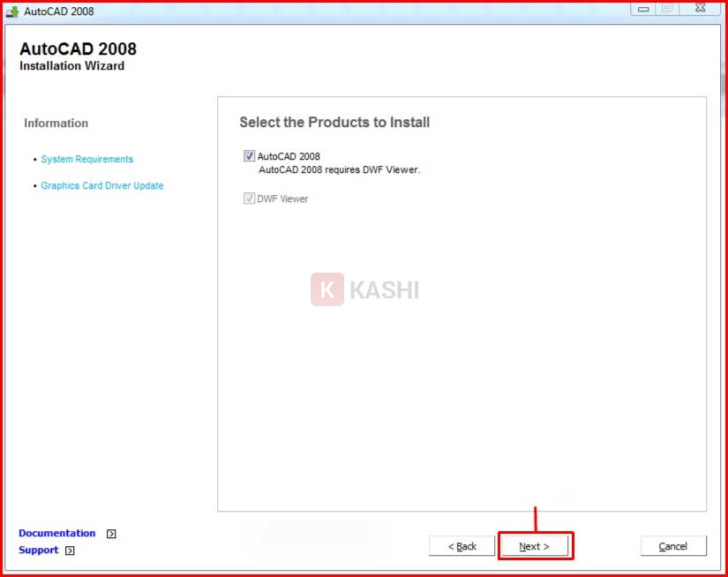Click the arrow icon beside Documentation
Viewport: 728px width, 577px height.
pyautogui.click(x=111, y=534)
